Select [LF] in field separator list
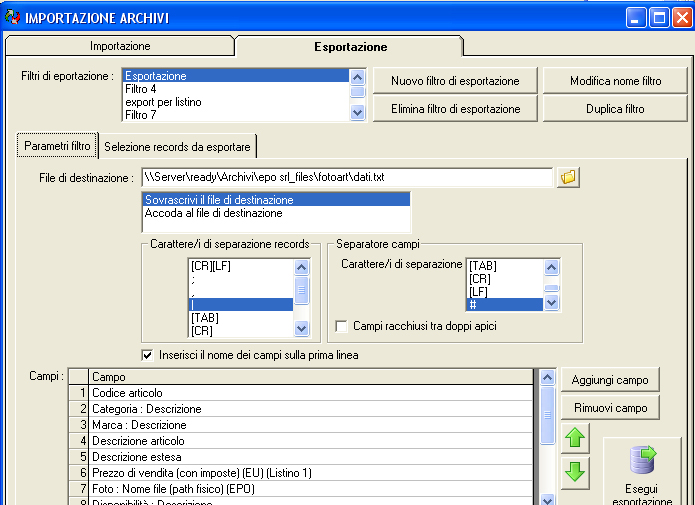The image size is (695, 505). coord(505,291)
